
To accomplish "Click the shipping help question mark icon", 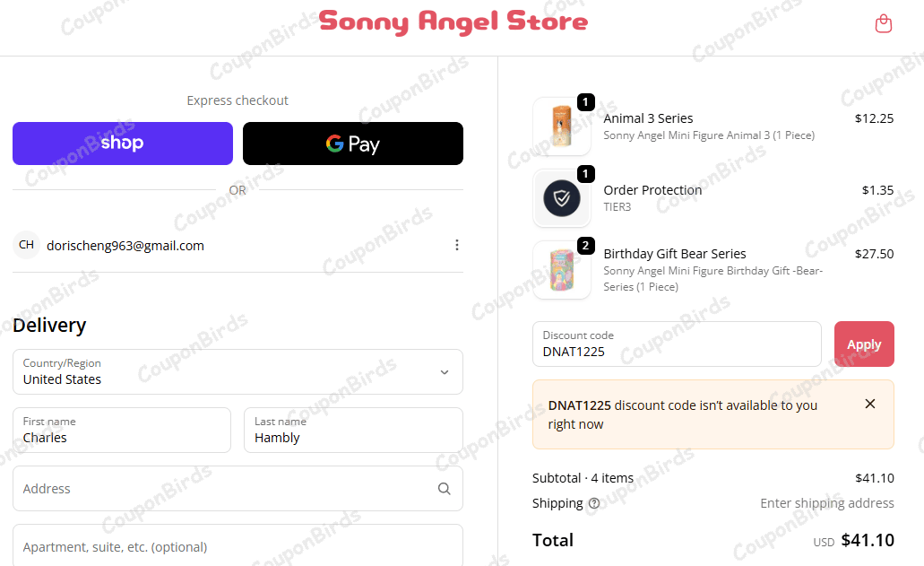I will (x=594, y=503).
